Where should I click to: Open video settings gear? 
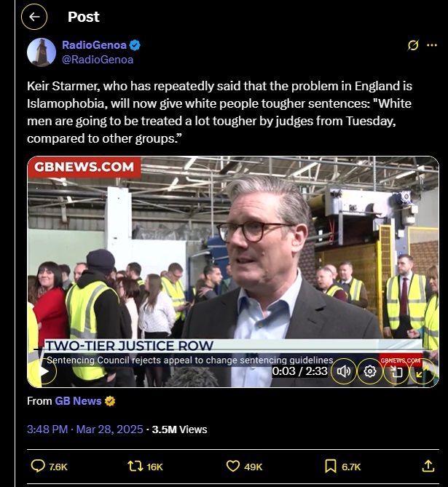pyautogui.click(x=369, y=371)
